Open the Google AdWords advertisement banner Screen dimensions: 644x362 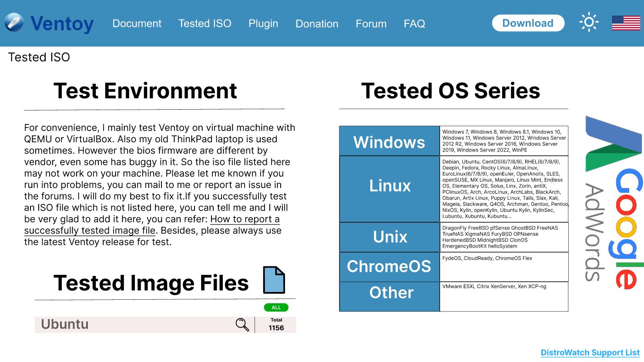(614, 202)
